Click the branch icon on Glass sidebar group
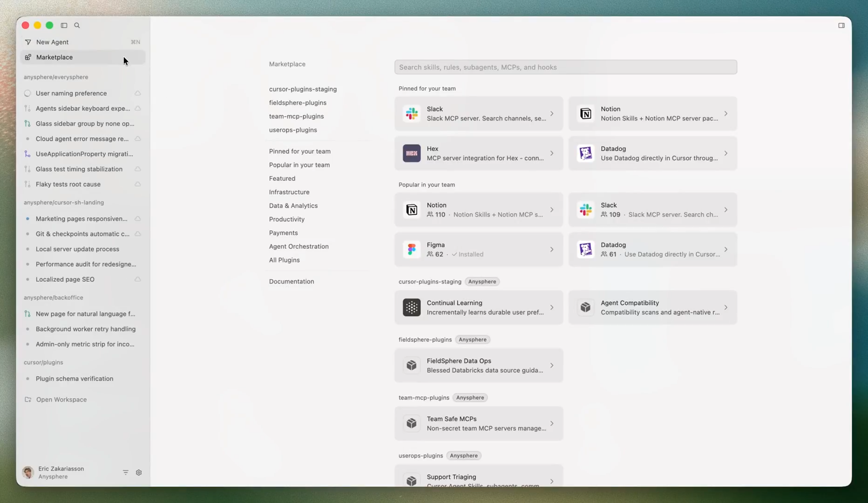This screenshot has height=503, width=868. [x=27, y=123]
